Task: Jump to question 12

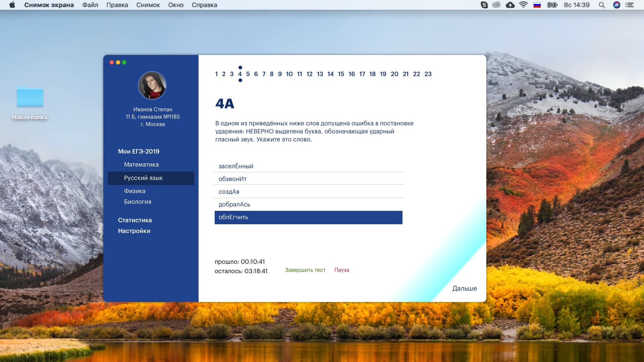Action: [x=309, y=74]
